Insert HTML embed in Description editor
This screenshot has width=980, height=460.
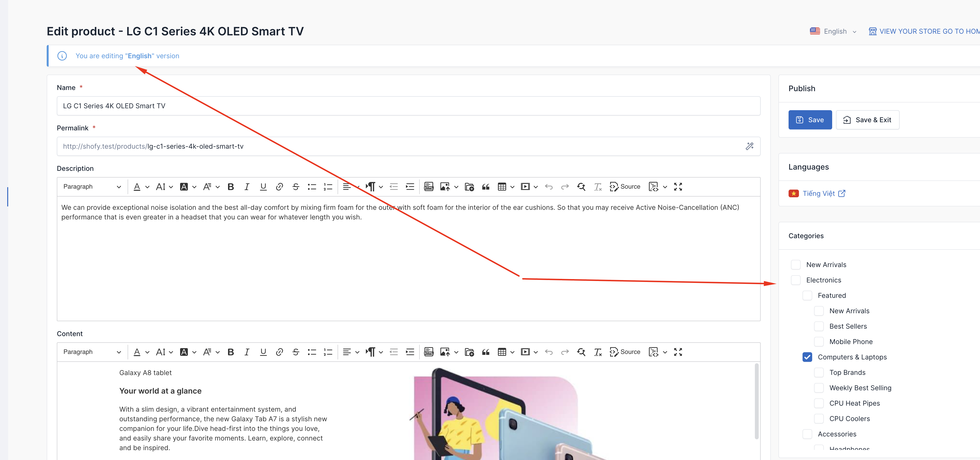pos(429,187)
